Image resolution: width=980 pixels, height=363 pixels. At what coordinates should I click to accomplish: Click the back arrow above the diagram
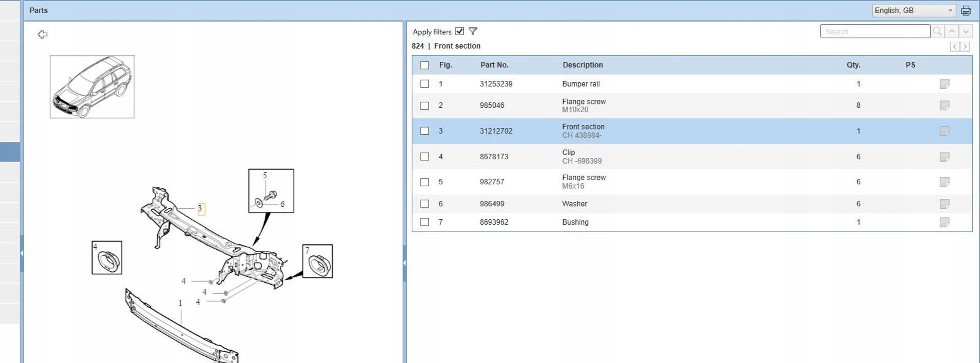[x=42, y=34]
